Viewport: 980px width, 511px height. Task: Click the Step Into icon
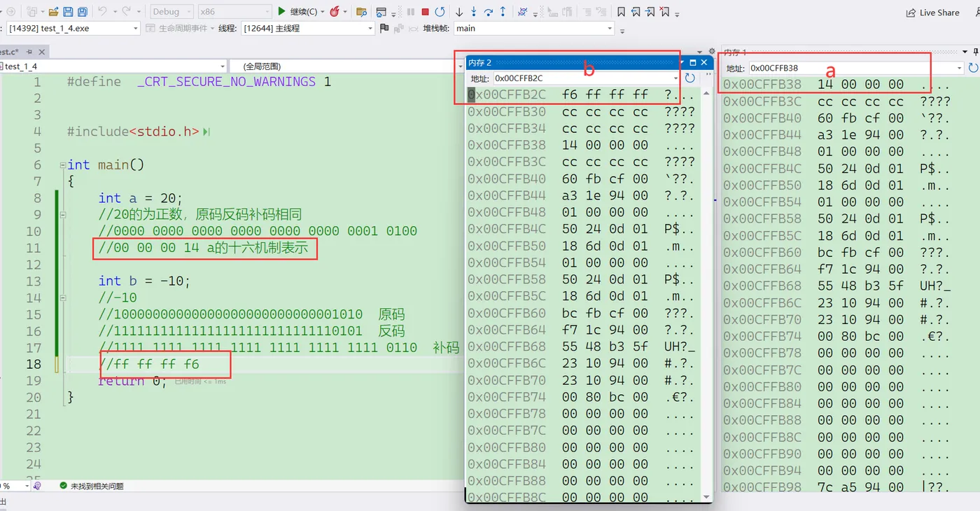(474, 12)
